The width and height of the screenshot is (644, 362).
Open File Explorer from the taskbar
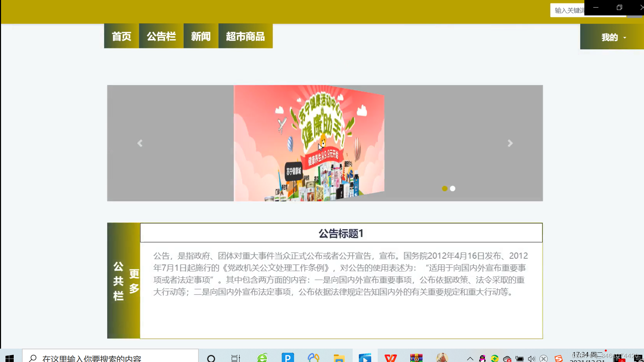pos(339,358)
